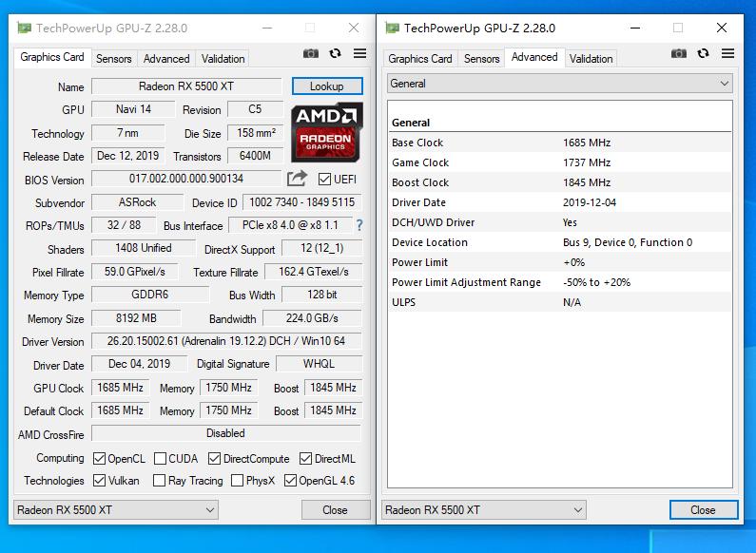Screen dimensions: 756x553
Task: Open hamburger menu in left GPU-Z window
Action: [359, 53]
